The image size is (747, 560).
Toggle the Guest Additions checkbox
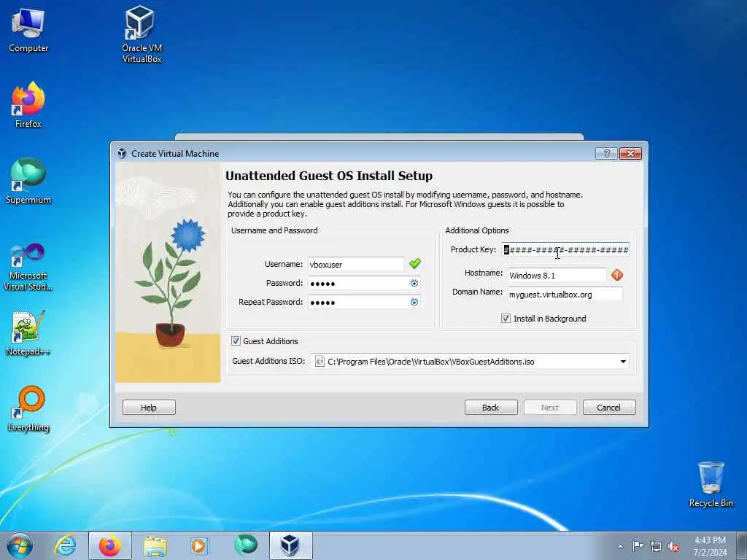click(236, 341)
